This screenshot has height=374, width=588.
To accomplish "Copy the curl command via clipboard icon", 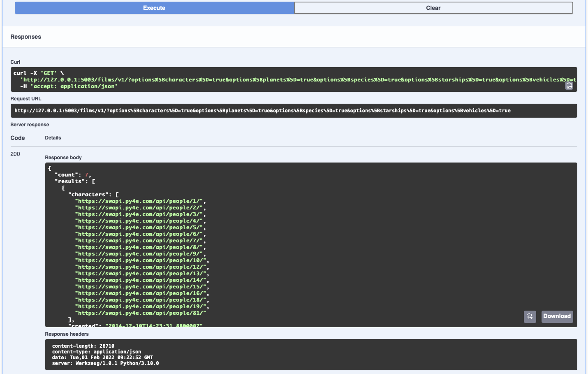I will (569, 86).
